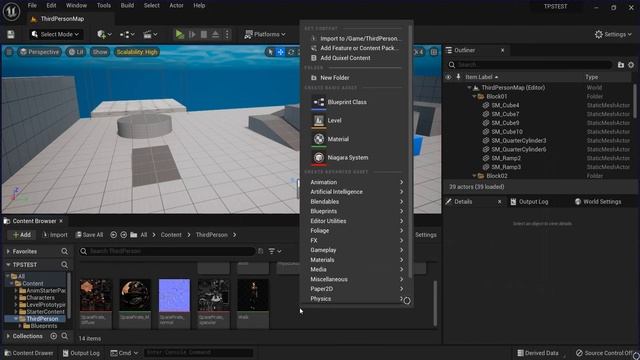Click Outliner add folder icon
This screenshot has width=640, height=360.
[621, 65]
